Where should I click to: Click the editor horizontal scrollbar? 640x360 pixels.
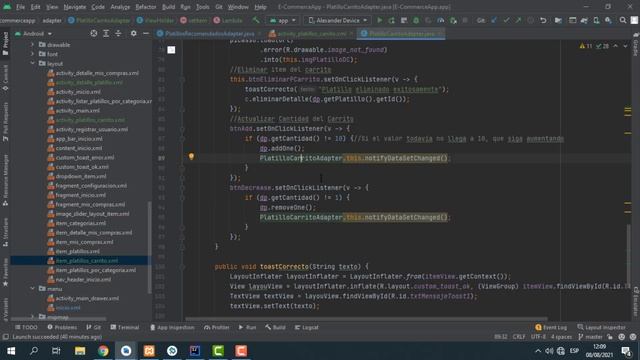pyautogui.click(x=367, y=319)
